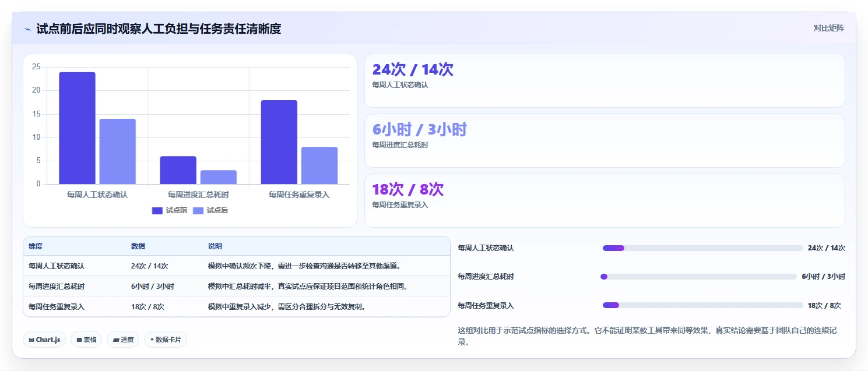Select the table cell 每周任务重复录入

coord(57,306)
